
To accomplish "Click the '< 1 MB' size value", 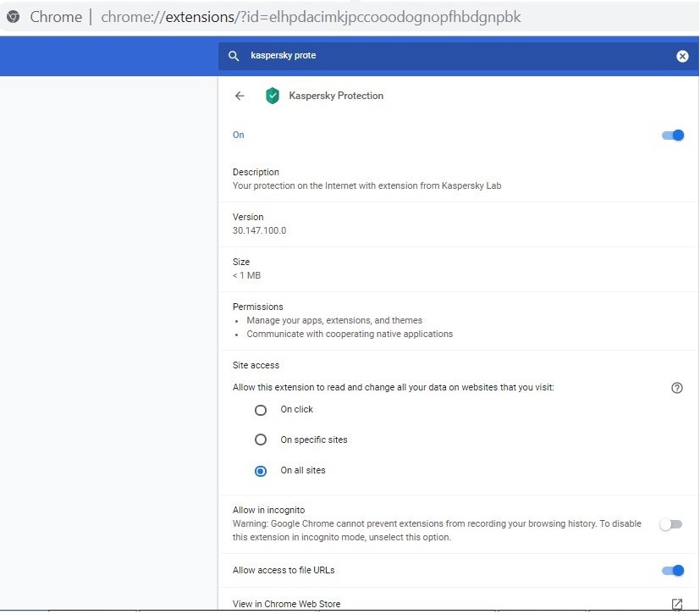I will pyautogui.click(x=246, y=275).
